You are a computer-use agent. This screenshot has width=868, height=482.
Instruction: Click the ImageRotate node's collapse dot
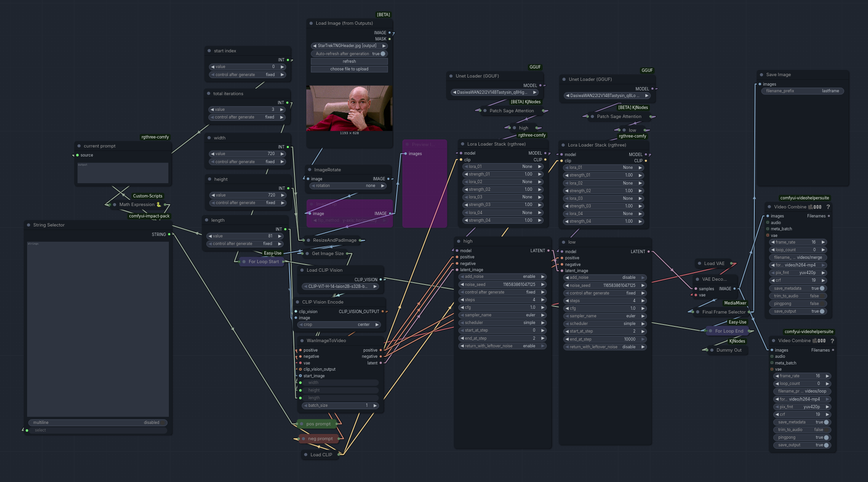310,170
